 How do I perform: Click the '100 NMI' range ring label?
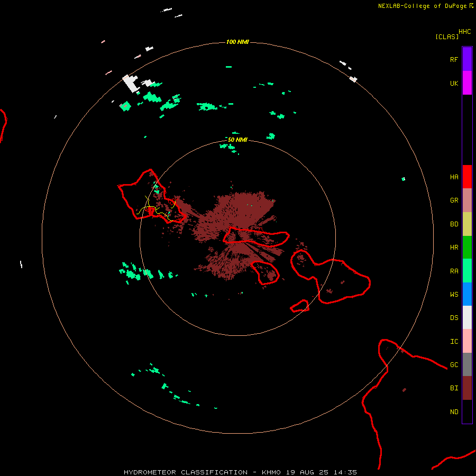[237, 42]
